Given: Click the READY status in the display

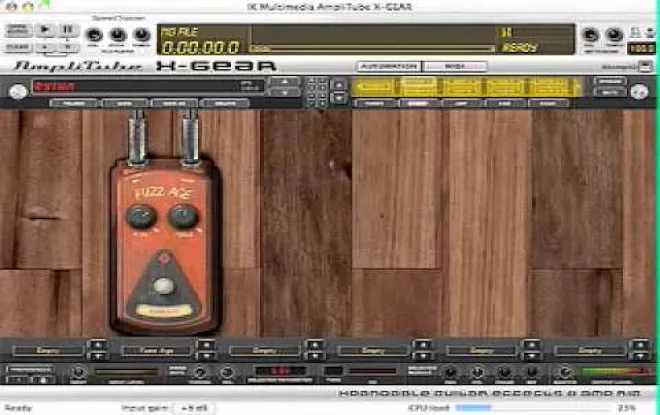Looking at the screenshot, I should tap(519, 48).
